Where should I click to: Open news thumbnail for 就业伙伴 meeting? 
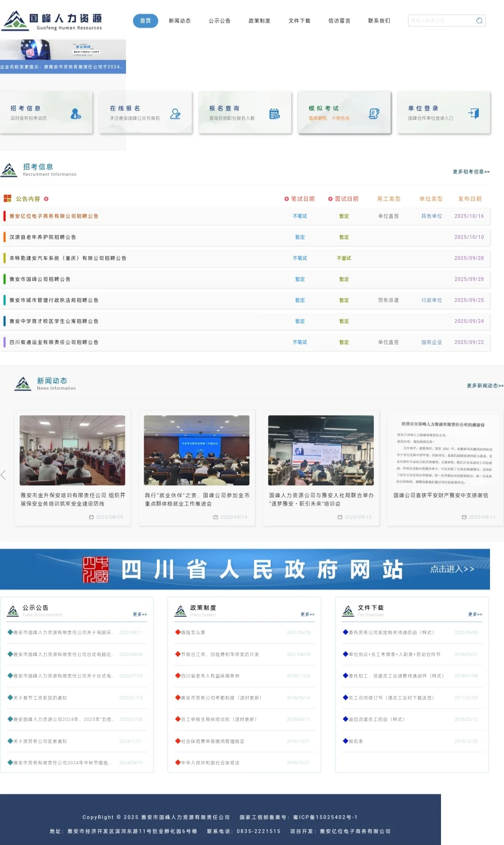[196, 450]
